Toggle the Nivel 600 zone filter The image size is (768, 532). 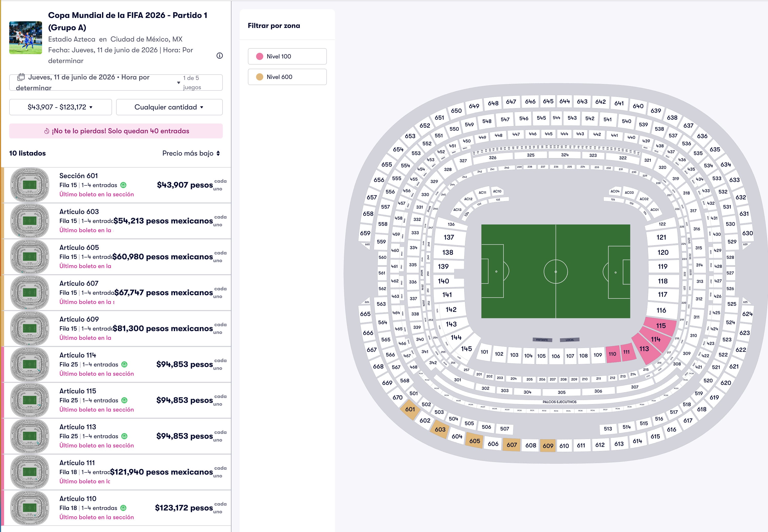click(287, 77)
